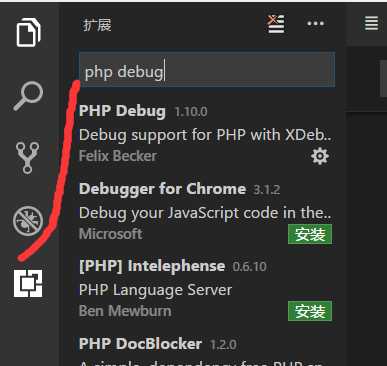Screen dimensions: 387x366
Task: Click the manage gear for PHP Debug
Action: (x=320, y=156)
